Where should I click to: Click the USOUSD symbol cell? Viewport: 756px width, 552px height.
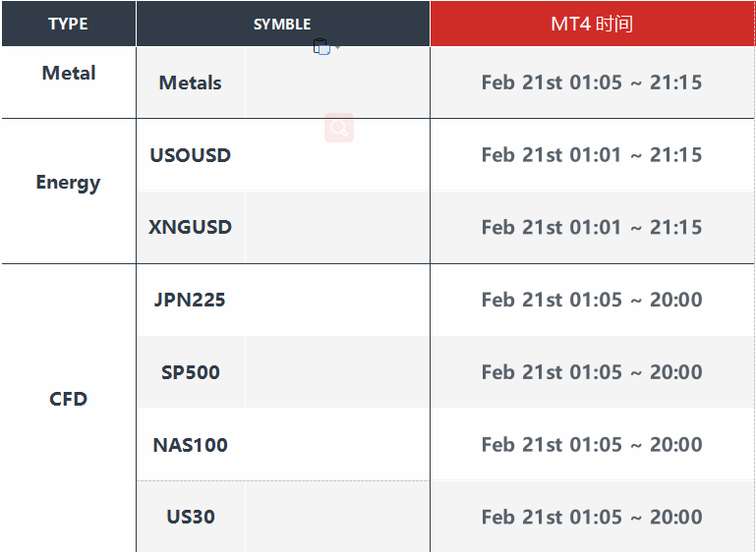pos(191,154)
